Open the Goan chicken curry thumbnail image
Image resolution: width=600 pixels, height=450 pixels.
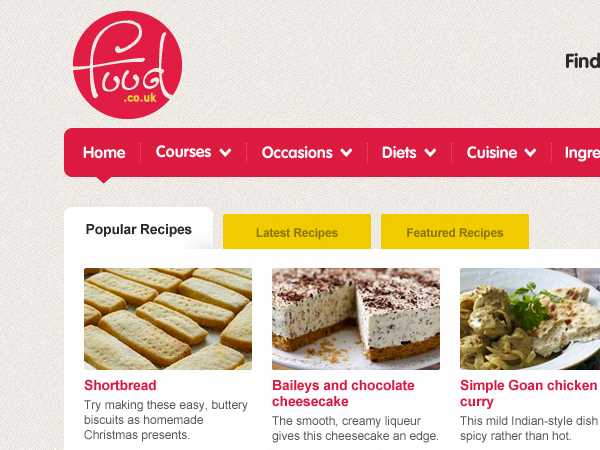pos(530,319)
